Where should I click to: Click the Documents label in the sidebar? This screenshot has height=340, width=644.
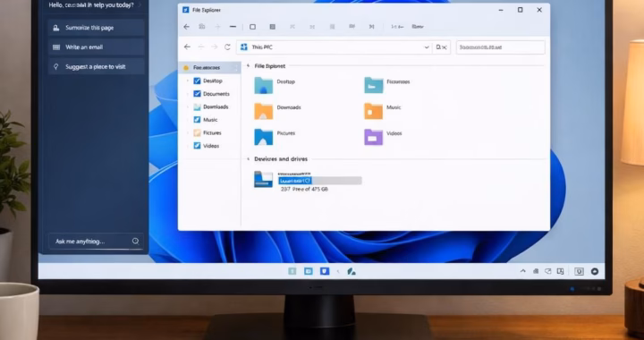216,94
